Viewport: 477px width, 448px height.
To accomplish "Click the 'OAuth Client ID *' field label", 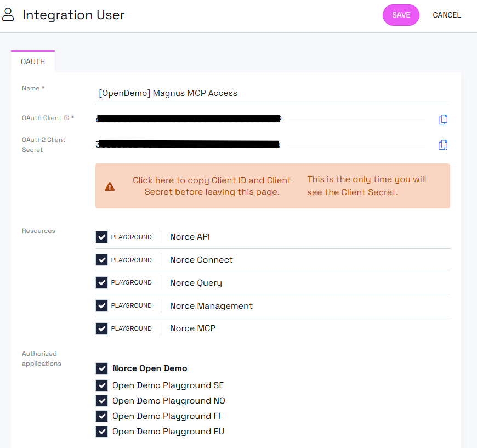I will 48,118.
